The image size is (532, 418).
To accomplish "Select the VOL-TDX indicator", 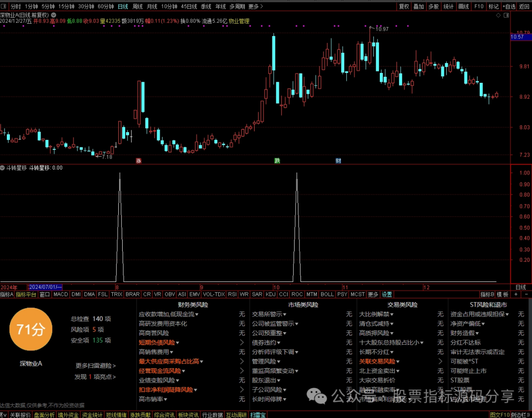I will tap(214, 294).
